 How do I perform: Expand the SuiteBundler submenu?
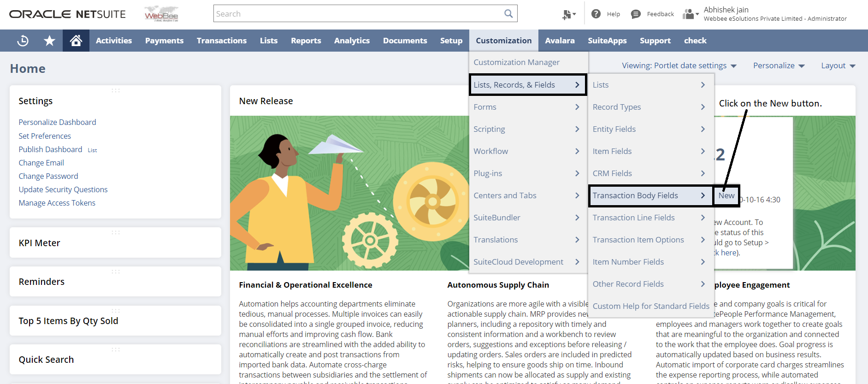coord(528,218)
